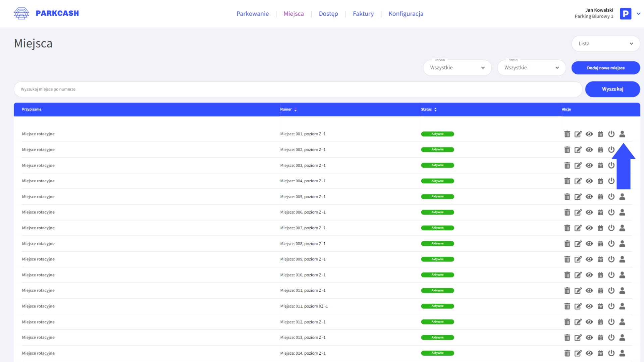The image size is (644, 362).
Task: Open the Lista view dropdown
Action: [605, 44]
